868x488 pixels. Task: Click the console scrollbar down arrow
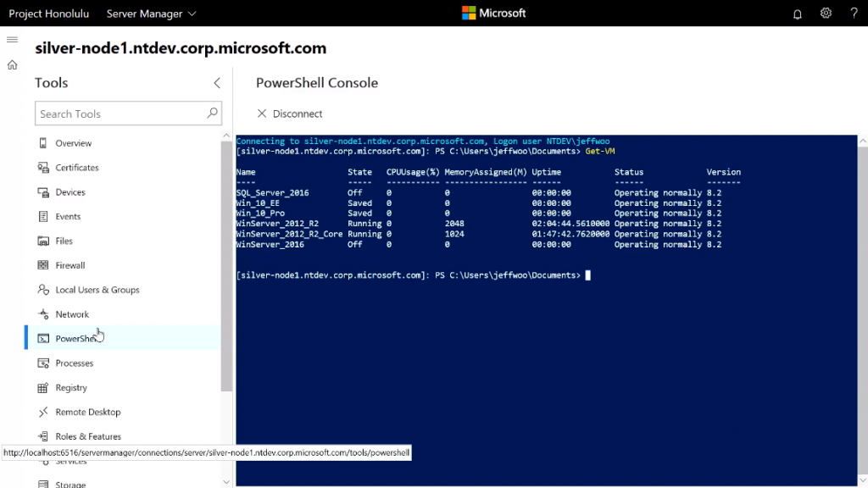click(862, 480)
